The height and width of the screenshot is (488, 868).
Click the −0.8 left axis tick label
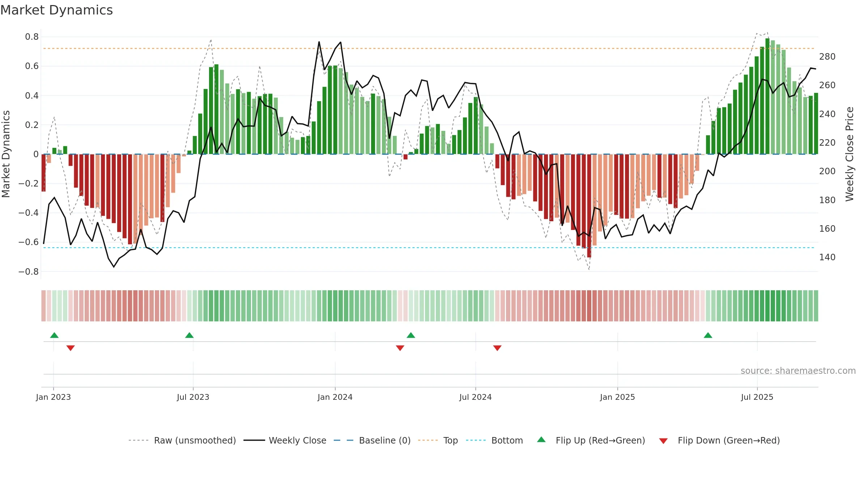coord(29,271)
